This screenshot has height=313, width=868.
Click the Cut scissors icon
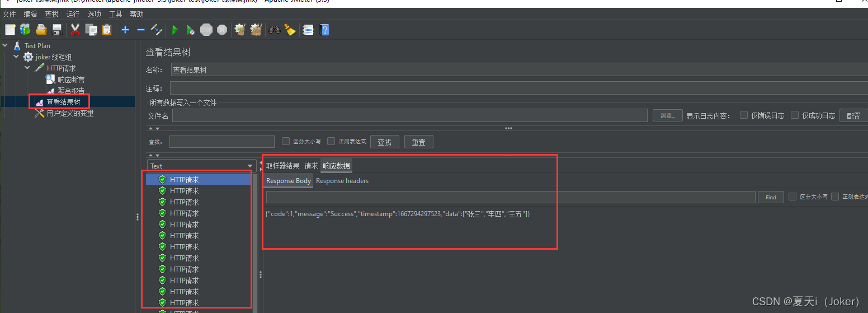76,30
